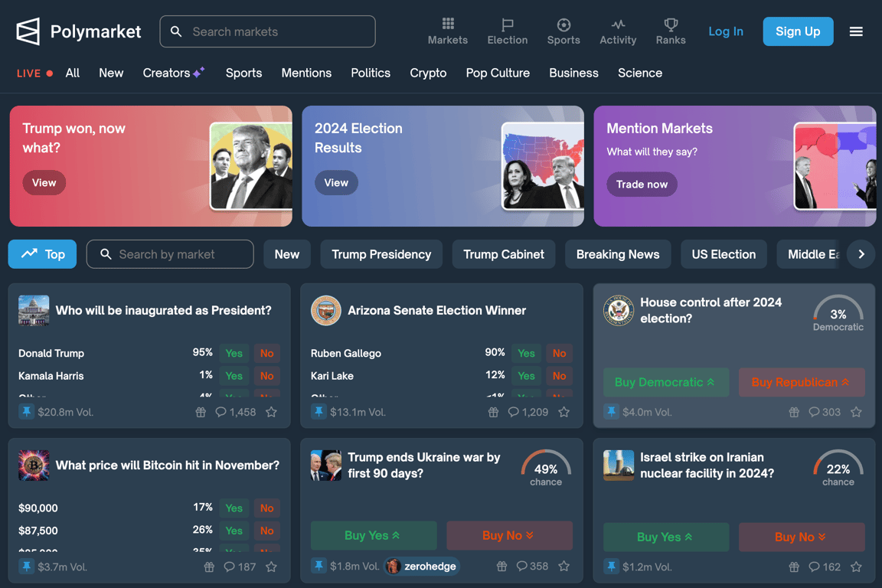Bookmark the House control market star
The height and width of the screenshot is (588, 882).
click(x=856, y=412)
